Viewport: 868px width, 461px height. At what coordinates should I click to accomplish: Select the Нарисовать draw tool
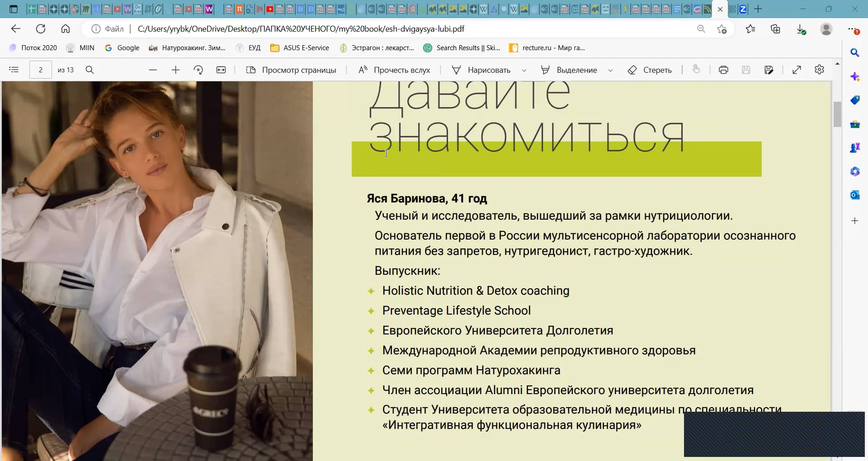(x=481, y=70)
